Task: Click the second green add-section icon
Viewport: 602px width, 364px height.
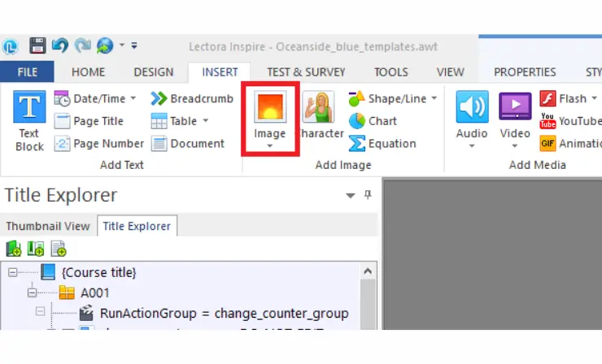Action: (36, 249)
